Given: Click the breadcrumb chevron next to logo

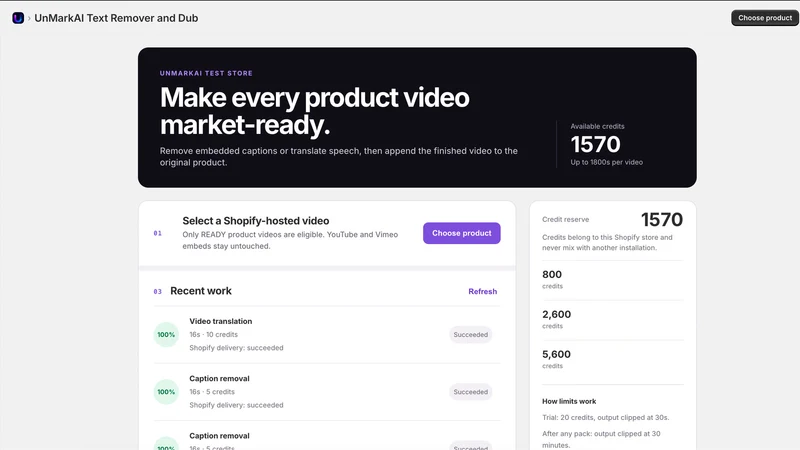Looking at the screenshot, I should [x=29, y=18].
